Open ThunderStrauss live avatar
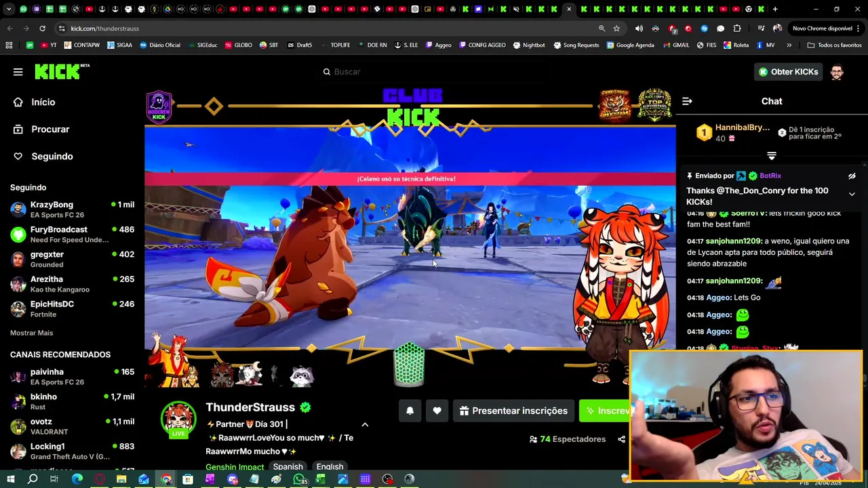Screen dimensions: 868x488 [178, 420]
